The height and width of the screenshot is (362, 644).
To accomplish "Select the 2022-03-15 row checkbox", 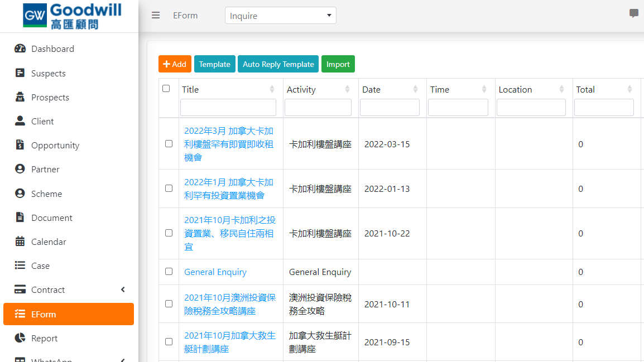I will (169, 144).
